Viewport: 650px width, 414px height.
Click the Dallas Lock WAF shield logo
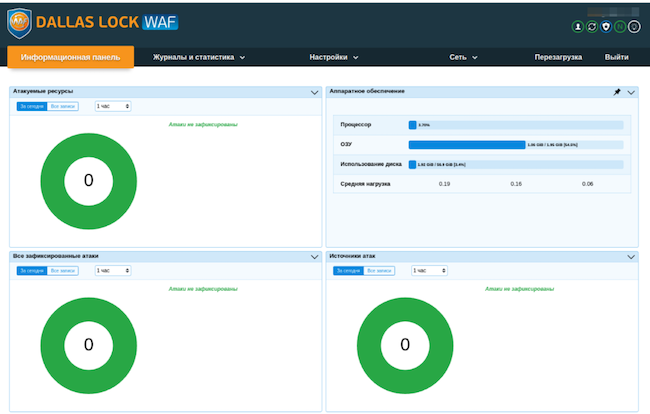click(x=19, y=23)
